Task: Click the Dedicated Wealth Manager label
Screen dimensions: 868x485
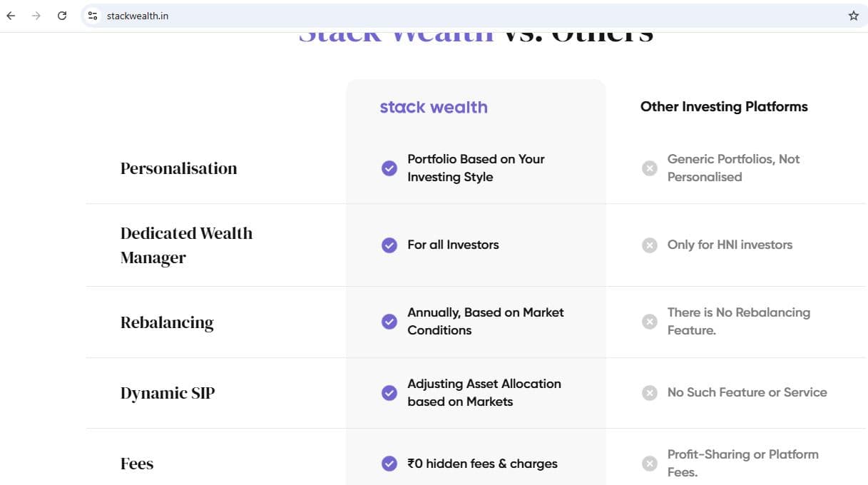Action: point(186,245)
